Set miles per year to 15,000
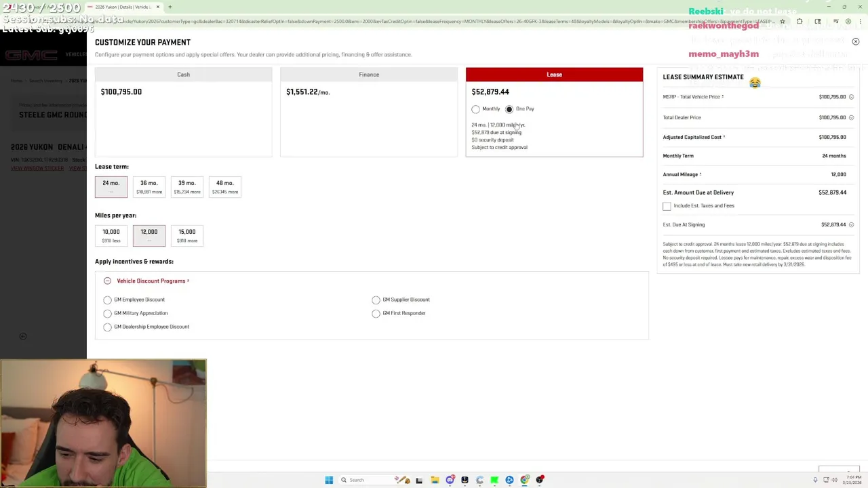This screenshot has width=868, height=488. click(186, 236)
